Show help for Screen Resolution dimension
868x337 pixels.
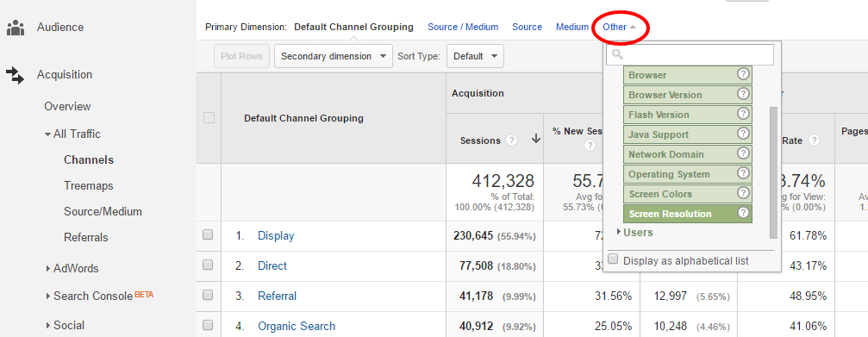click(x=743, y=213)
